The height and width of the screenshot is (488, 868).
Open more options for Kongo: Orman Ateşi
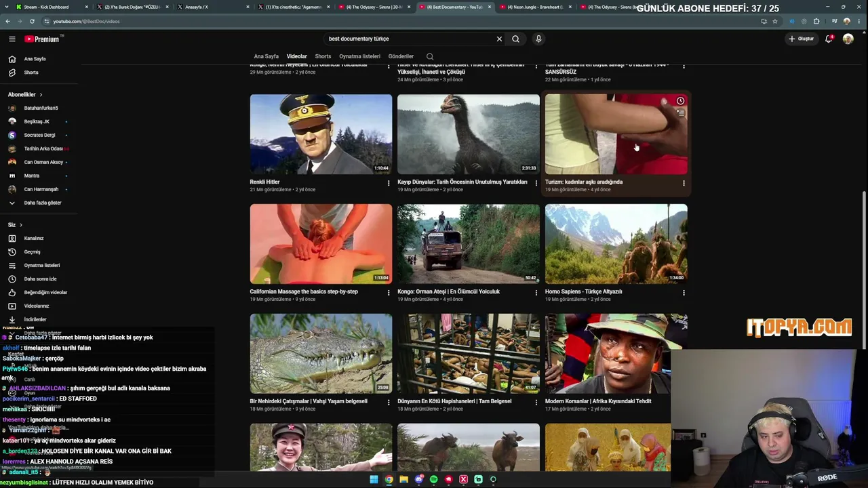(x=536, y=293)
